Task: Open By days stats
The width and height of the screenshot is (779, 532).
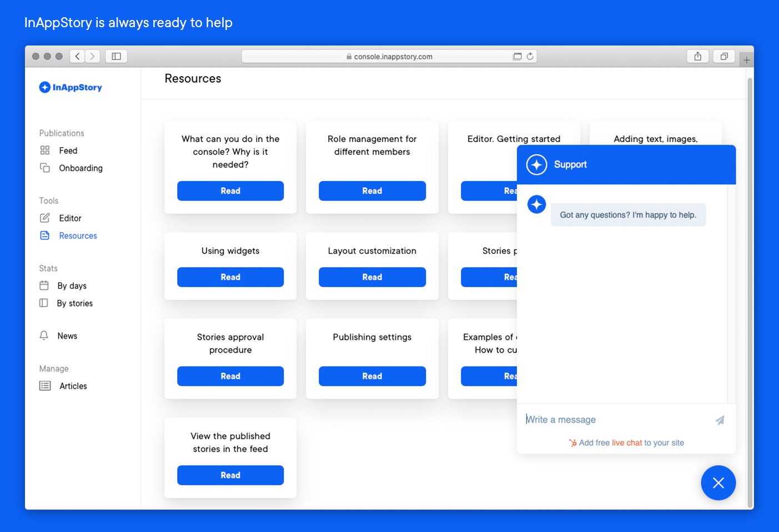Action: point(72,286)
